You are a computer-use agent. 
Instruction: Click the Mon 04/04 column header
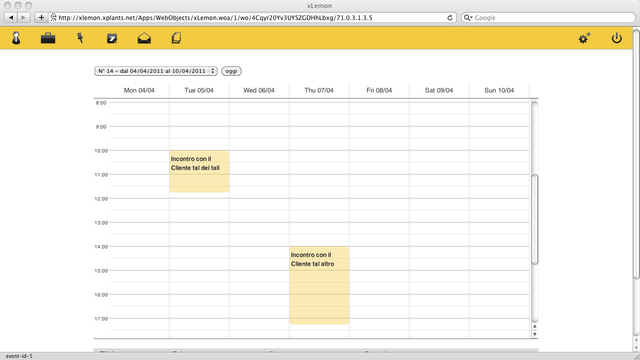tap(139, 90)
